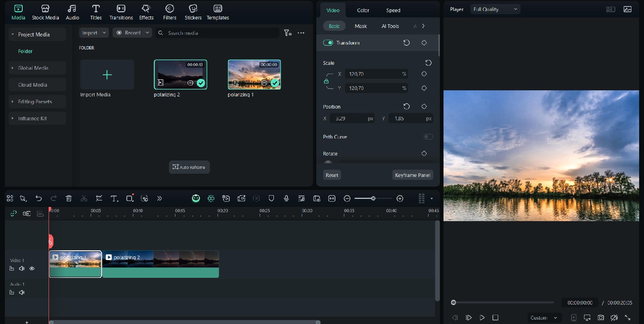
Task: Click the Reset button
Action: [x=332, y=175]
